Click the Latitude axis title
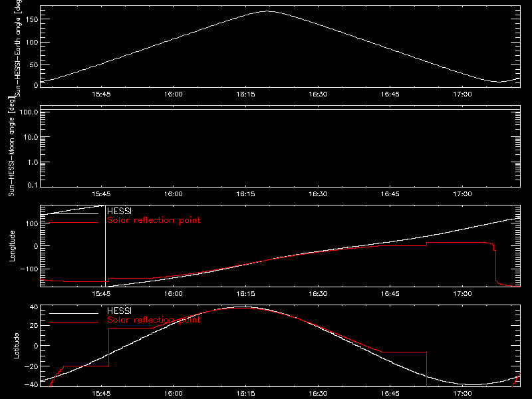This screenshot has height=399, width=532. click(16, 346)
